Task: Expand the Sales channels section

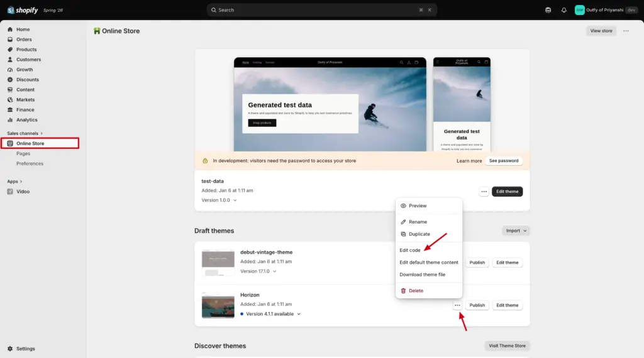Action: [x=25, y=133]
